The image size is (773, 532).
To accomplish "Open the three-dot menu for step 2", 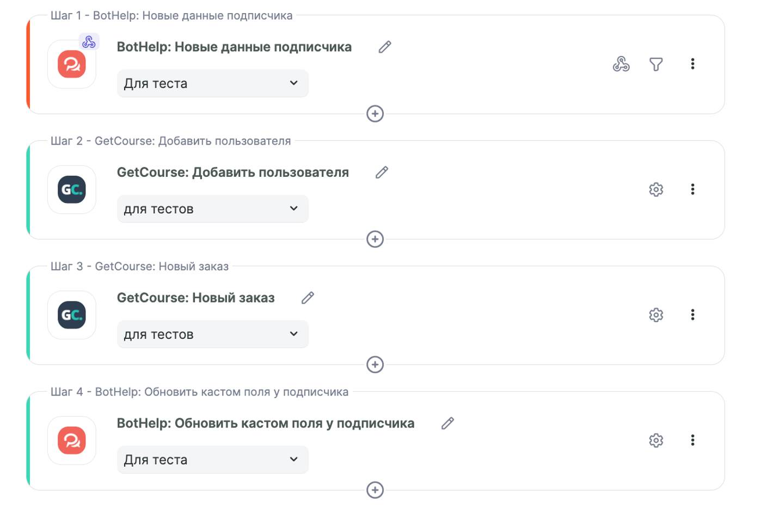I will click(x=692, y=189).
